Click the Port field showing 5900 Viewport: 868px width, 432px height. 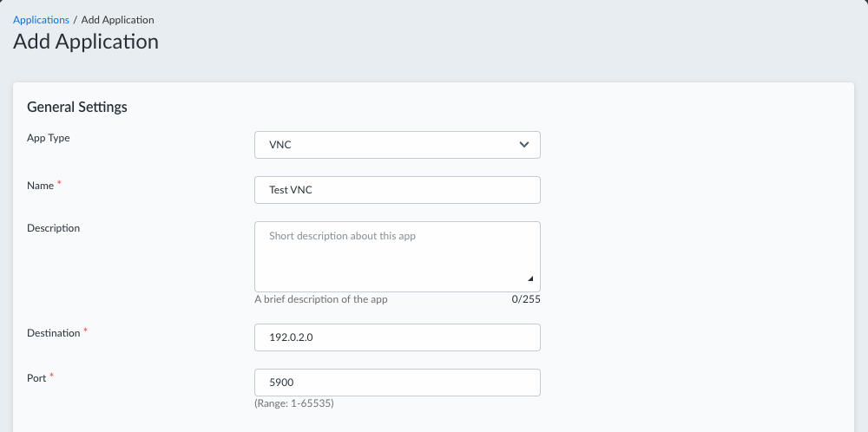[x=397, y=383]
